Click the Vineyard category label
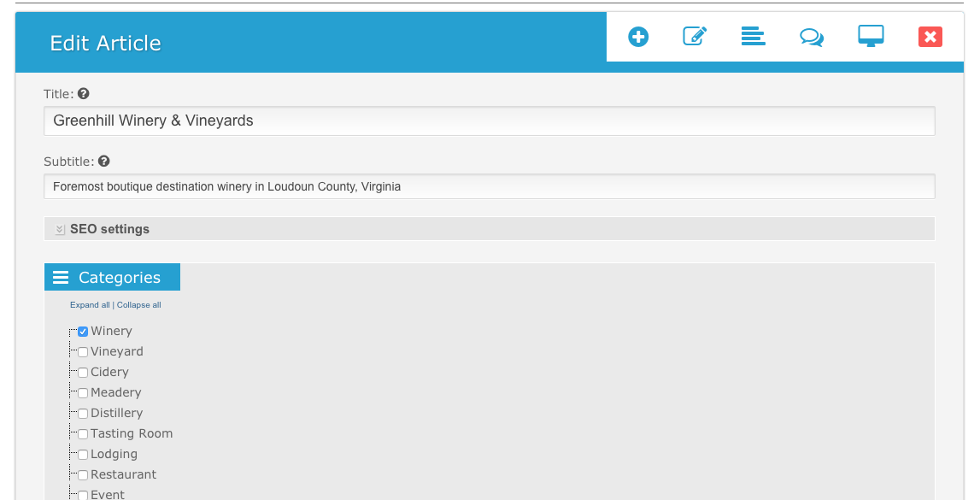 117,351
